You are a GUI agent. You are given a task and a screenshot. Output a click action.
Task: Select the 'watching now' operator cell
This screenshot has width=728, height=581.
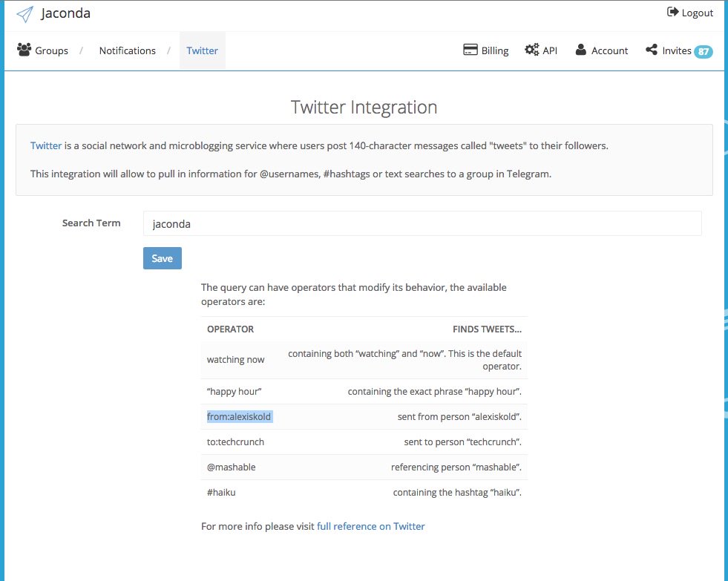click(235, 360)
